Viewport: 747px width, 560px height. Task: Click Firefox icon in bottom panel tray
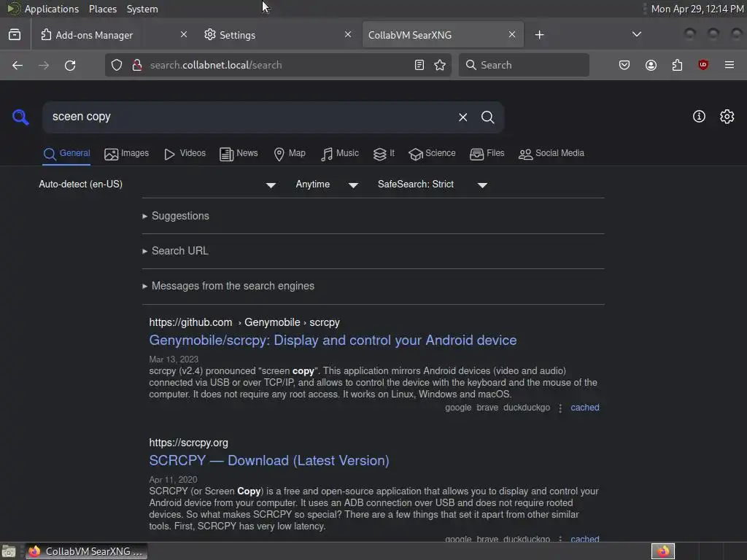click(663, 551)
